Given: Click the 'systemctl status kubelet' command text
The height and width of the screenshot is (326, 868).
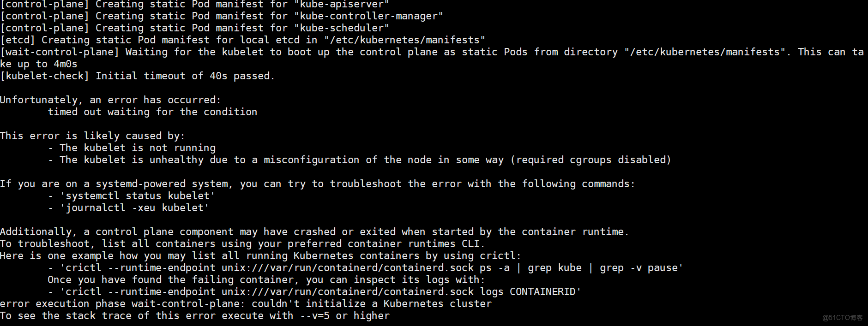Looking at the screenshot, I should 138,196.
